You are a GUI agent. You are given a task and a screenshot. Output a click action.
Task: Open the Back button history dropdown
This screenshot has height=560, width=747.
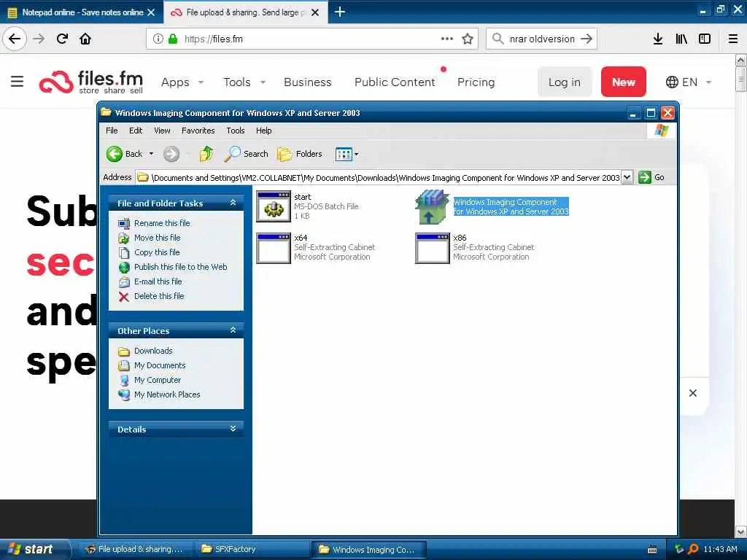coord(151,154)
